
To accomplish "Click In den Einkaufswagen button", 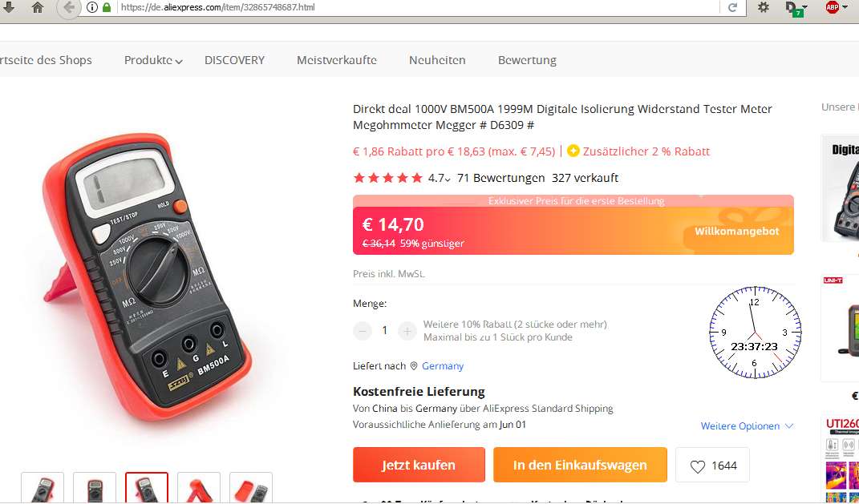I will point(580,465).
